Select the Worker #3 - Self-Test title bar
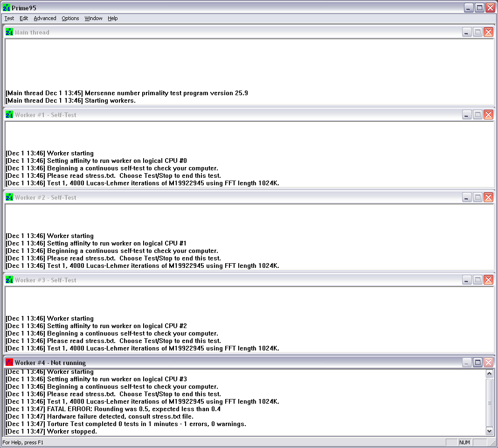 click(249, 280)
